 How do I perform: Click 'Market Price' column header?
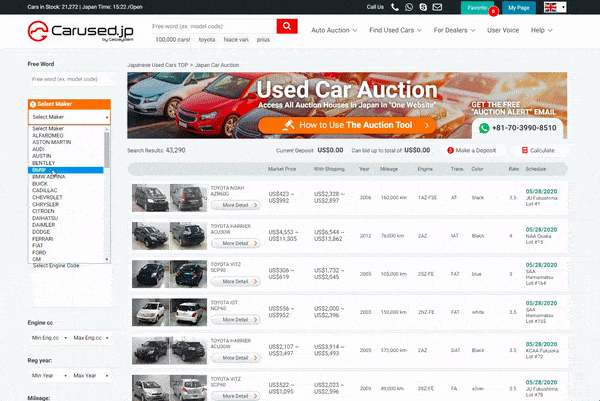point(282,169)
